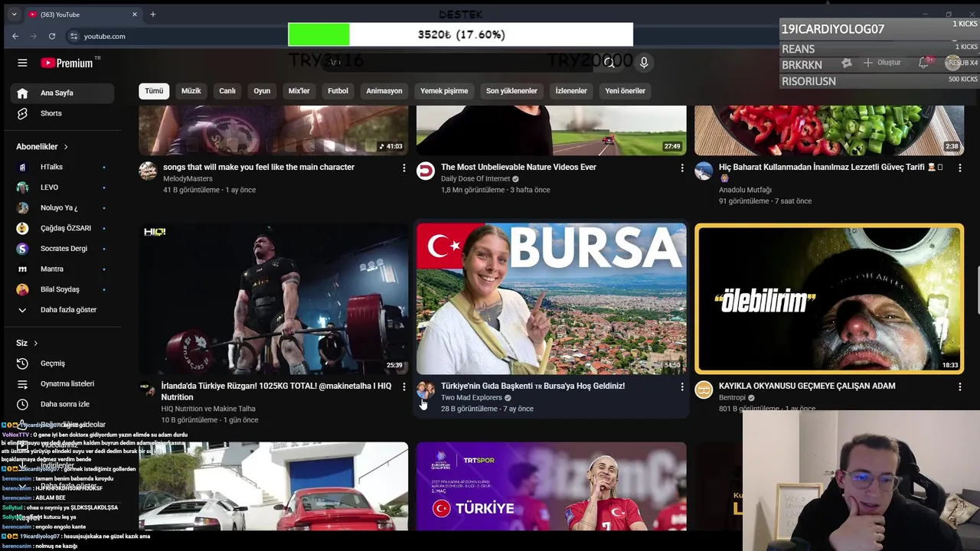
Task: Open MelodyMasters channel avatar
Action: click(x=148, y=171)
